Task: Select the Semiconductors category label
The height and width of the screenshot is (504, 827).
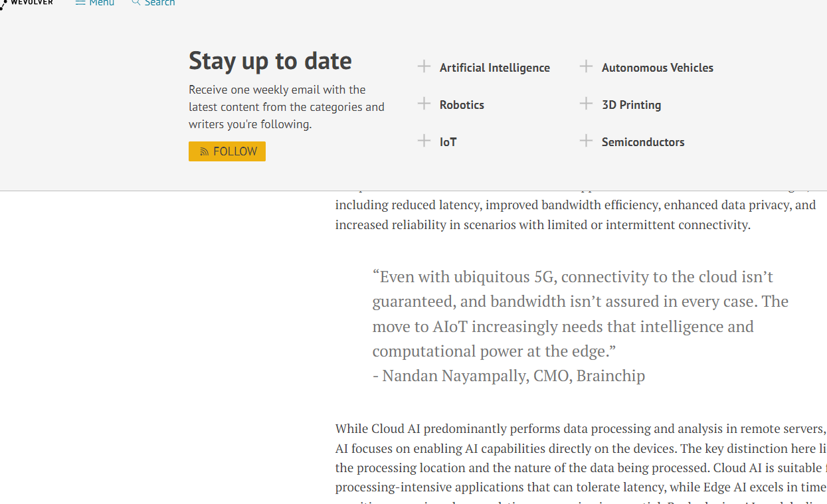Action: click(643, 142)
